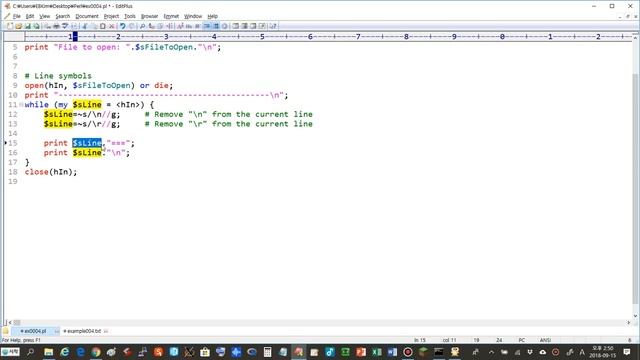This screenshot has width=640, height=360.
Task: Open Microsoft Store from the taskbar
Action: point(205,352)
